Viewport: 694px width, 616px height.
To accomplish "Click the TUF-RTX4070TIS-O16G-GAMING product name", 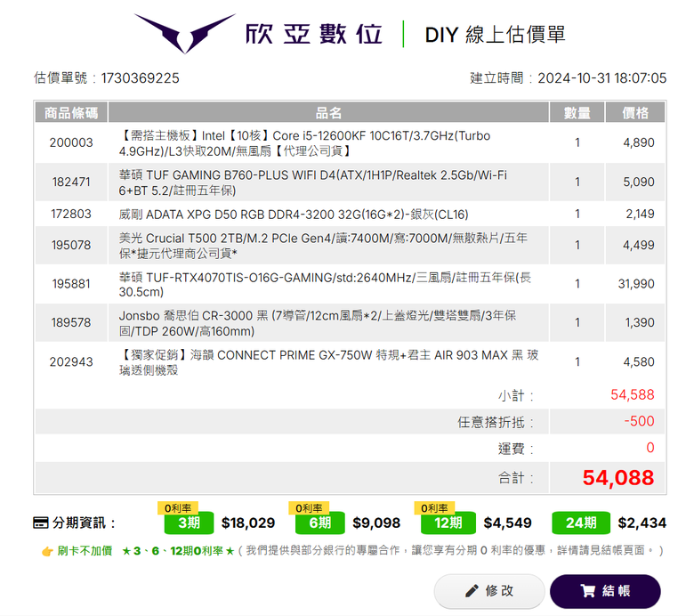I will 325,284.
